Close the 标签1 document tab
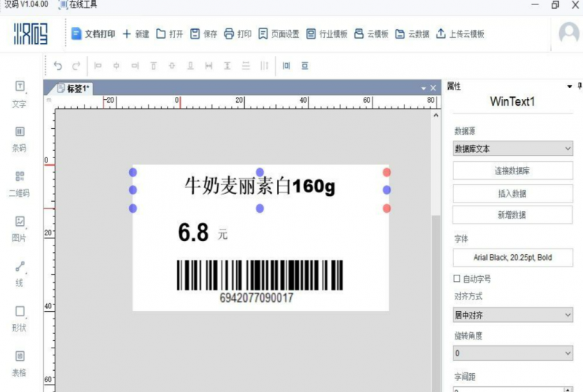This screenshot has width=583, height=392. pyautogui.click(x=433, y=88)
